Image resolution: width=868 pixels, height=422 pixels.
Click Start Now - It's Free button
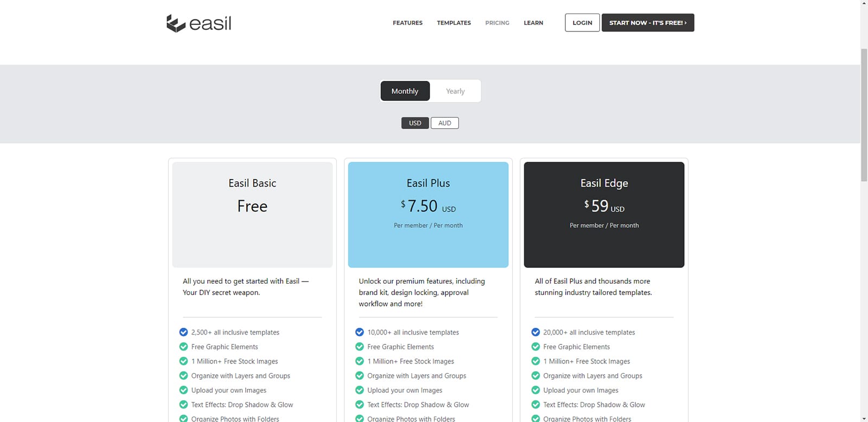(x=648, y=23)
